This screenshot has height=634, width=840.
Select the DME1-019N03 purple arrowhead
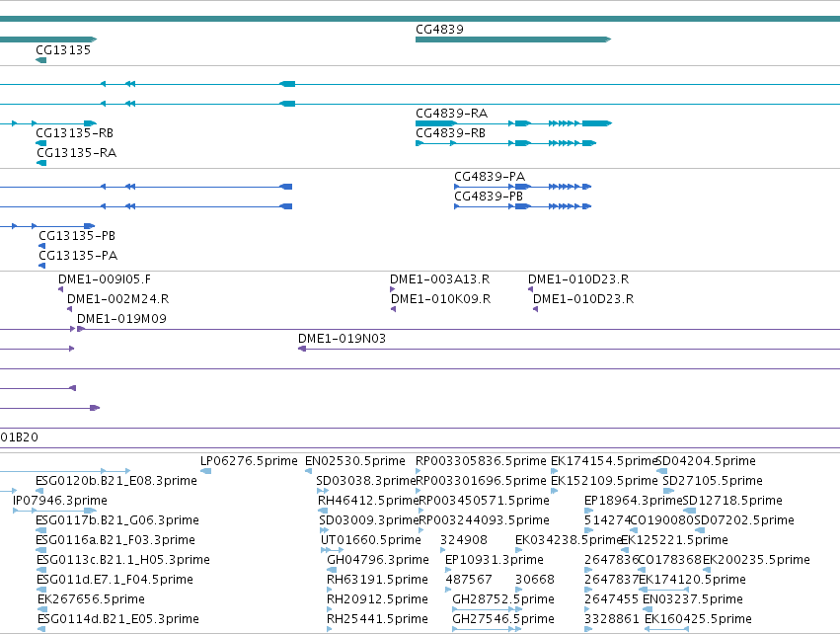coord(302,349)
